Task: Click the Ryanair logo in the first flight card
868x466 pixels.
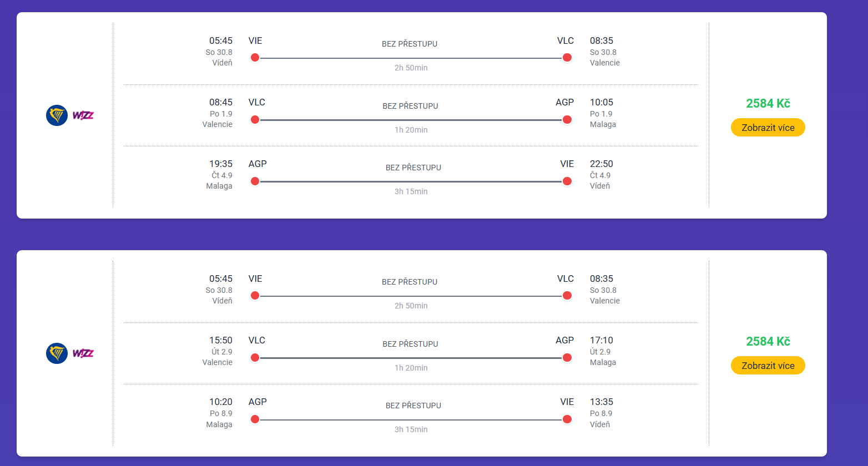Action: [x=57, y=115]
